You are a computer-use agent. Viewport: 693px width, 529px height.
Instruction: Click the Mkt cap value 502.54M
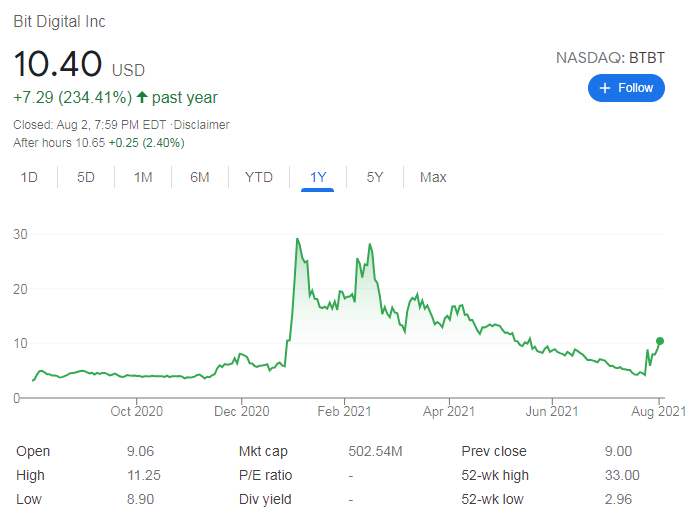[x=375, y=451]
